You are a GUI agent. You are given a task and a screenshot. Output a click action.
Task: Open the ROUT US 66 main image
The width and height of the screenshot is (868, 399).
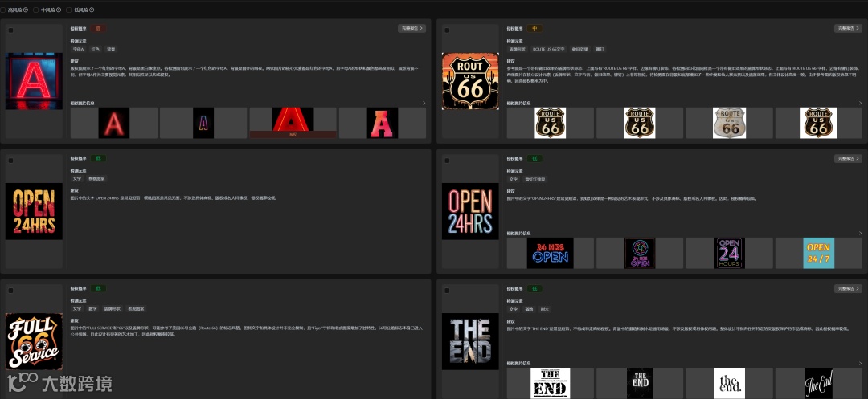click(470, 81)
